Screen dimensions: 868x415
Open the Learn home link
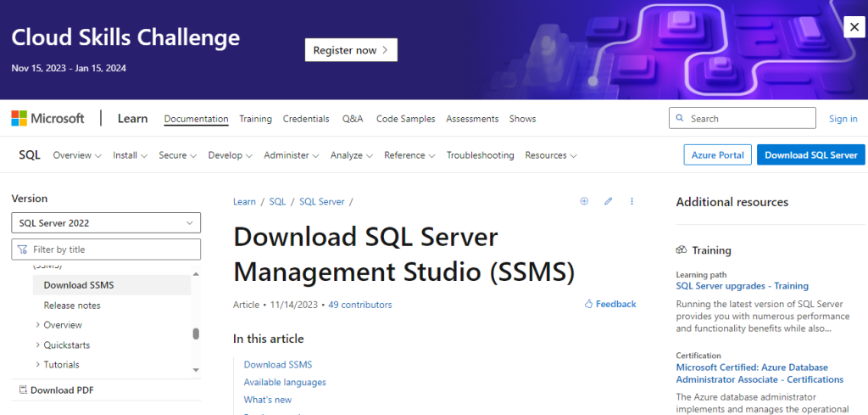pyautogui.click(x=133, y=119)
